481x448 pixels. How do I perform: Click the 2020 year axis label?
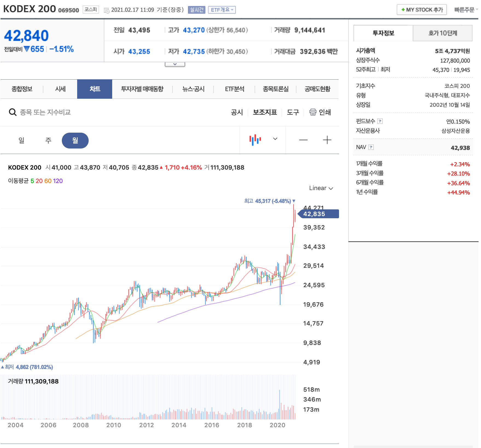277,425
